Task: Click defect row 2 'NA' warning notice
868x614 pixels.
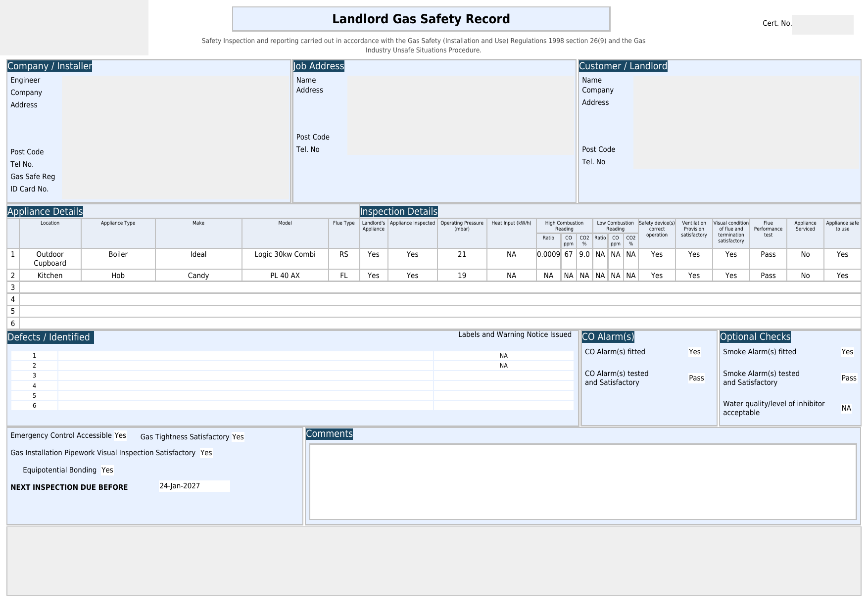Action: point(504,366)
